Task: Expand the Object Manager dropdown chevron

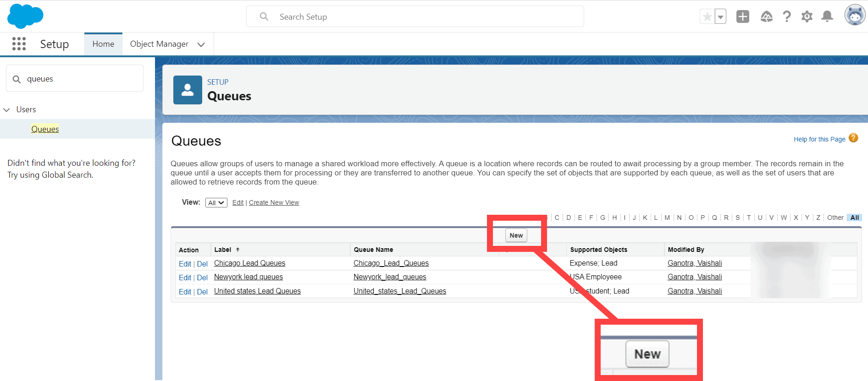Action: [201, 44]
